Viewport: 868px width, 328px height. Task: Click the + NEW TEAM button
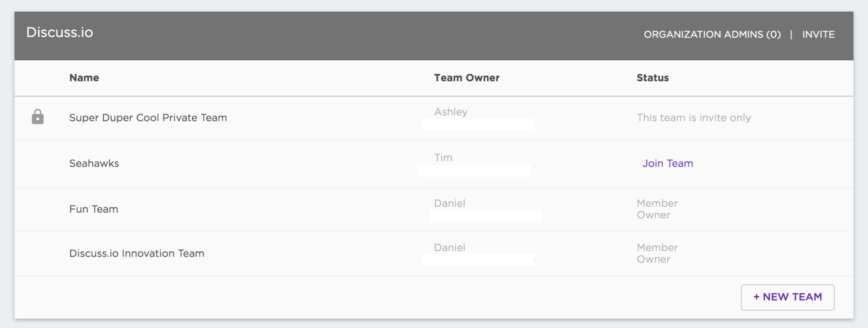click(x=788, y=297)
